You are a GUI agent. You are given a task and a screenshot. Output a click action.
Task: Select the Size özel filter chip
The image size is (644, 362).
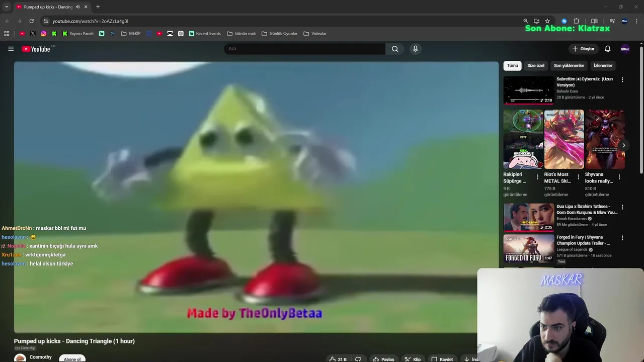pos(536,65)
